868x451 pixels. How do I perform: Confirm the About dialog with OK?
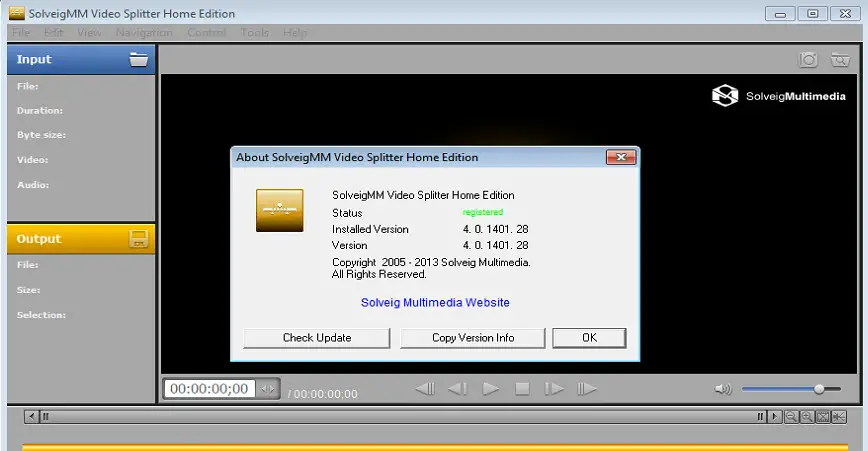click(x=590, y=338)
